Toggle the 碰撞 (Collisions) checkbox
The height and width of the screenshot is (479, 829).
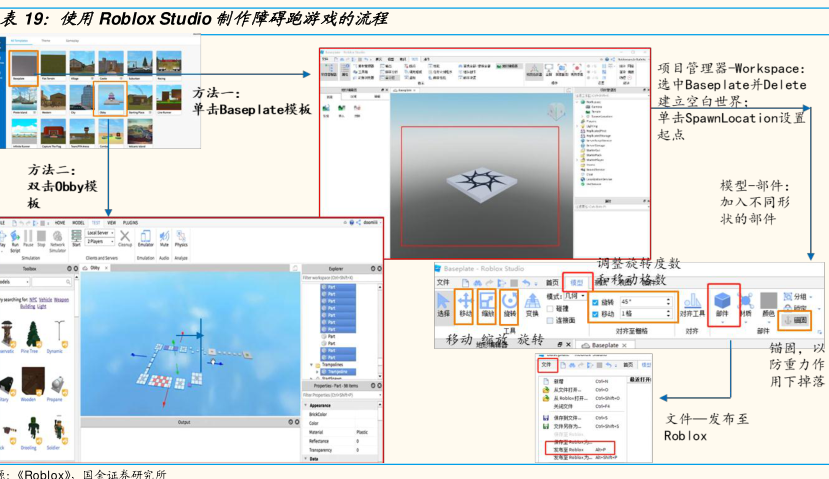tap(550, 309)
